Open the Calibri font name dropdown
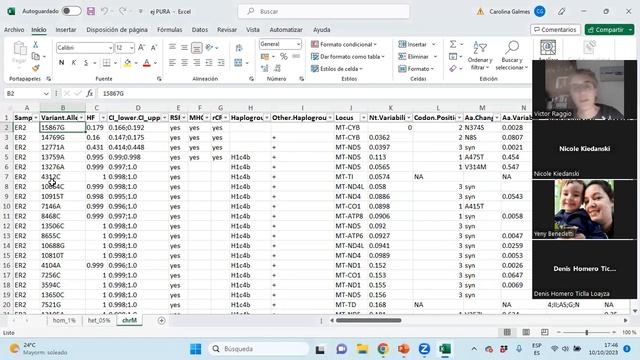The width and height of the screenshot is (640, 360). (110, 48)
